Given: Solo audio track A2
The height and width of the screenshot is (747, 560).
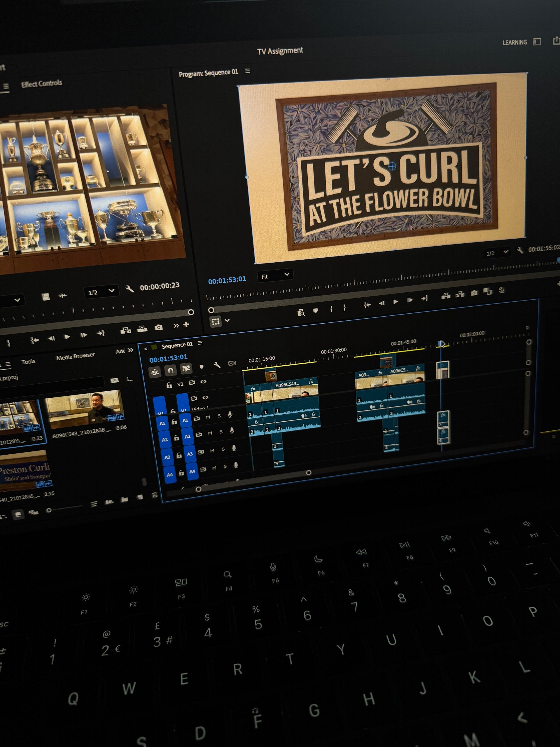Looking at the screenshot, I should tap(221, 432).
